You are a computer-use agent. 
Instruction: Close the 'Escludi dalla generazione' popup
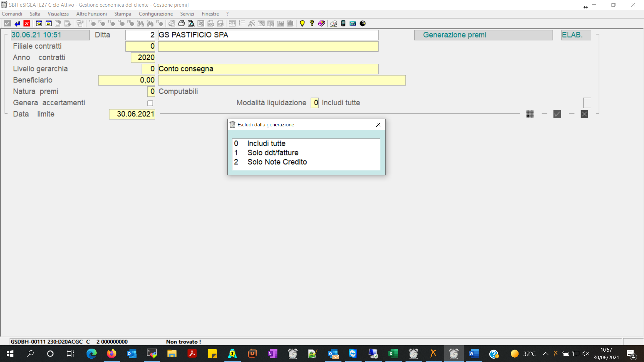point(378,125)
